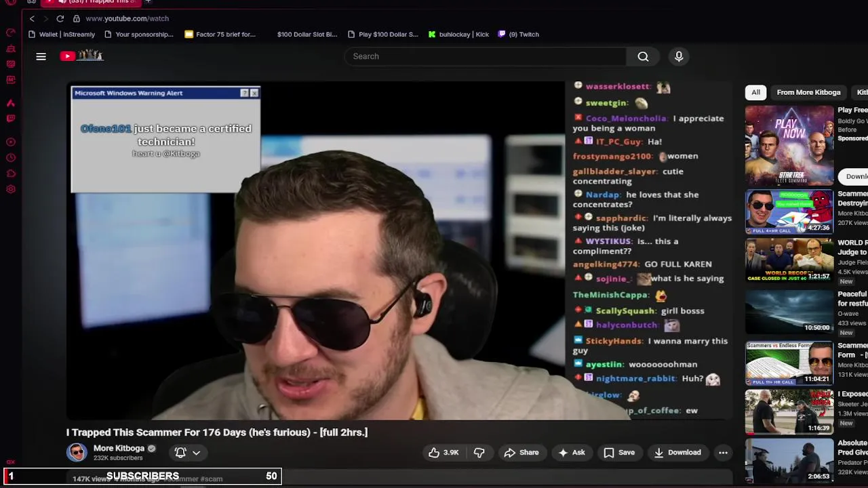Image resolution: width=868 pixels, height=488 pixels.
Task: Open extensions cube icon in sidebar
Action: point(11,174)
